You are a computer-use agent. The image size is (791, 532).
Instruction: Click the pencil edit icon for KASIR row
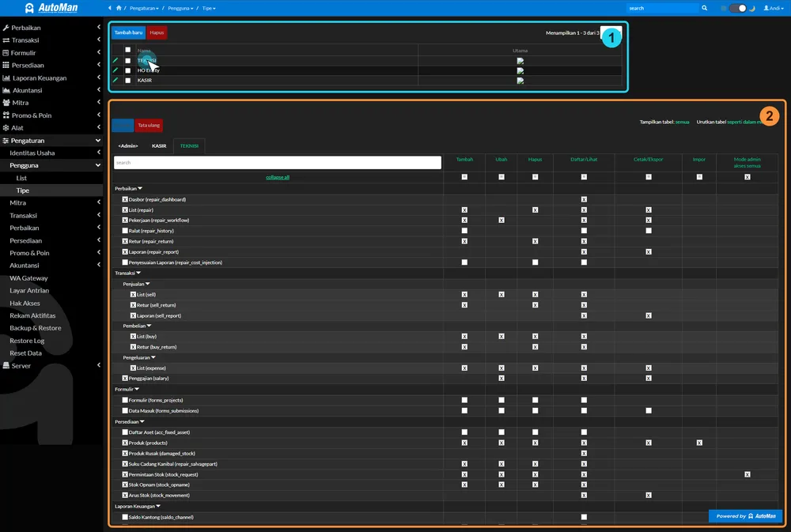pyautogui.click(x=115, y=80)
